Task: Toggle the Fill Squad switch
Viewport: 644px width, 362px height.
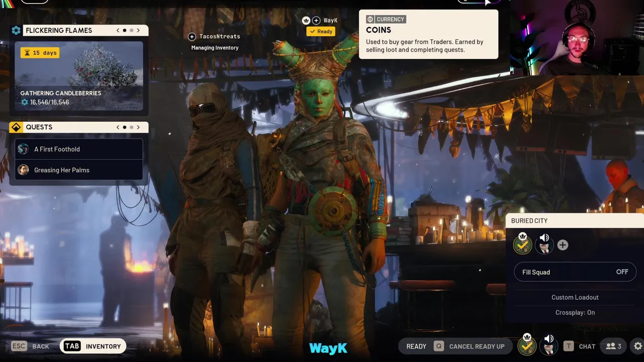Action: 575,272
